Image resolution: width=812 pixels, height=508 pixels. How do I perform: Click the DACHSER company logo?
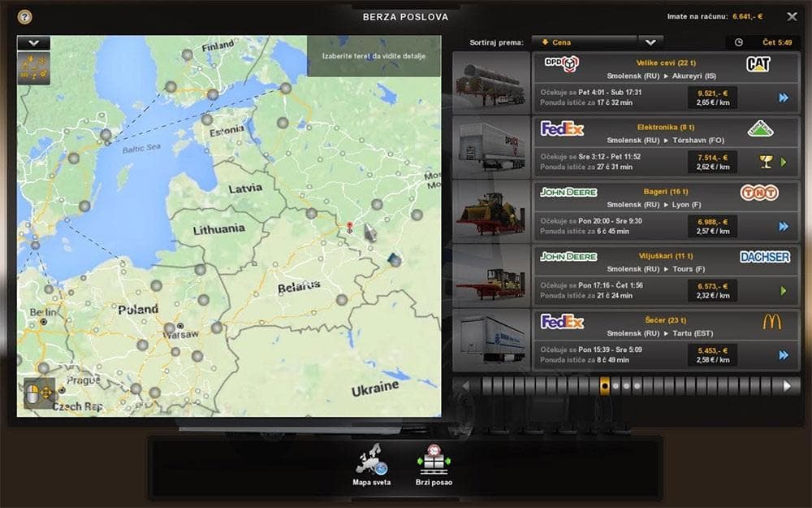[x=765, y=257]
